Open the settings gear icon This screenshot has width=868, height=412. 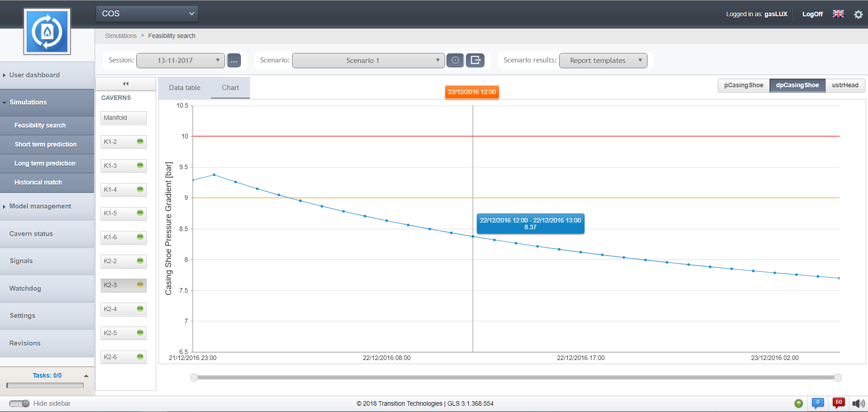(x=858, y=14)
